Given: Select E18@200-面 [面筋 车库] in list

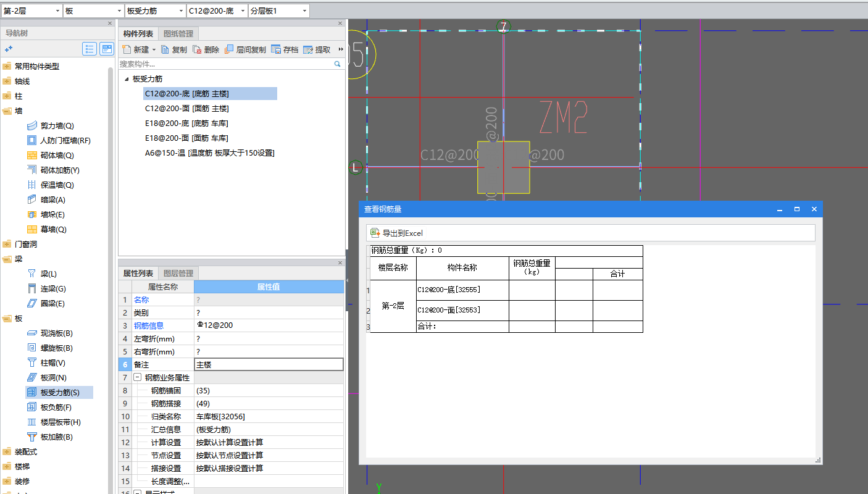Looking at the screenshot, I should coord(186,138).
